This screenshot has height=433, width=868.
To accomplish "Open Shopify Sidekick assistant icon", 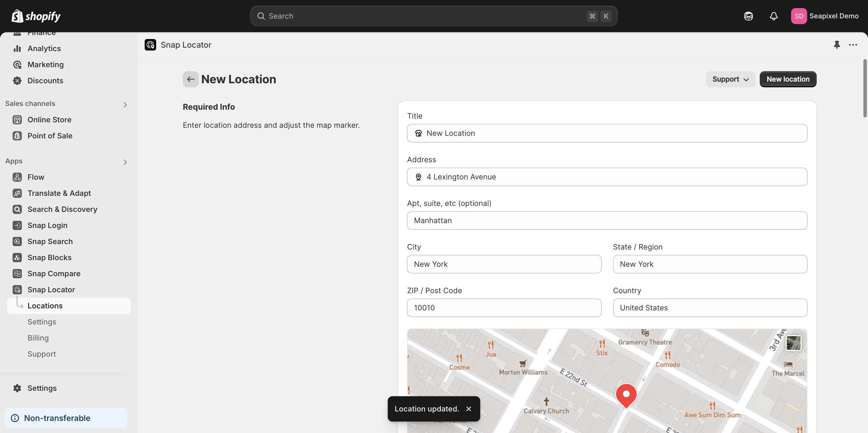I will coord(748,16).
